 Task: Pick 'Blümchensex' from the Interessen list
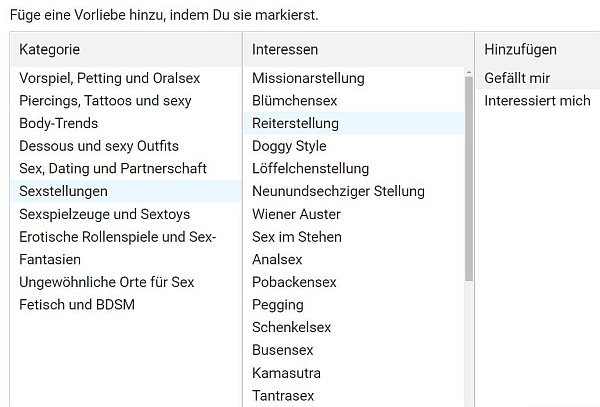pos(294,101)
